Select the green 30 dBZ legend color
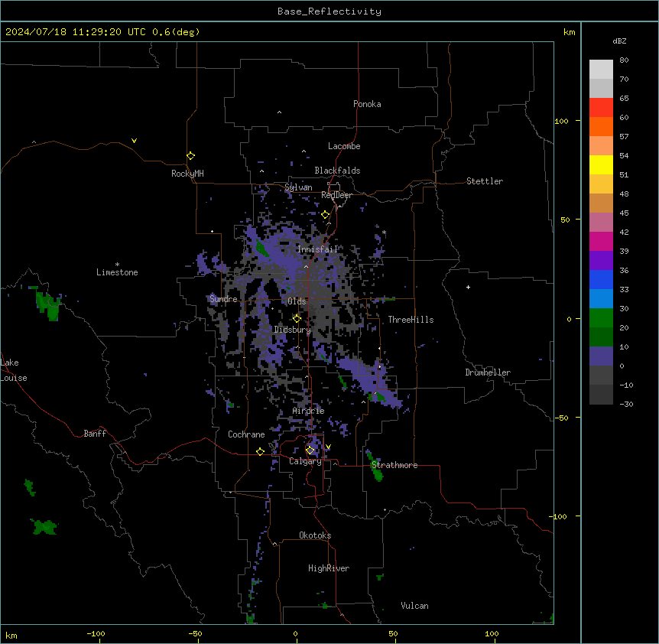Image resolution: width=659 pixels, height=644 pixels. (x=601, y=318)
